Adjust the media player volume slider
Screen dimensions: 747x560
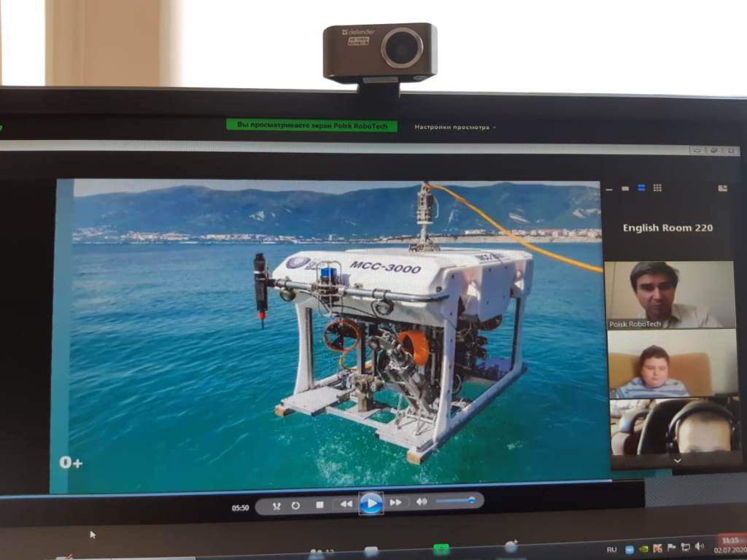(x=455, y=500)
